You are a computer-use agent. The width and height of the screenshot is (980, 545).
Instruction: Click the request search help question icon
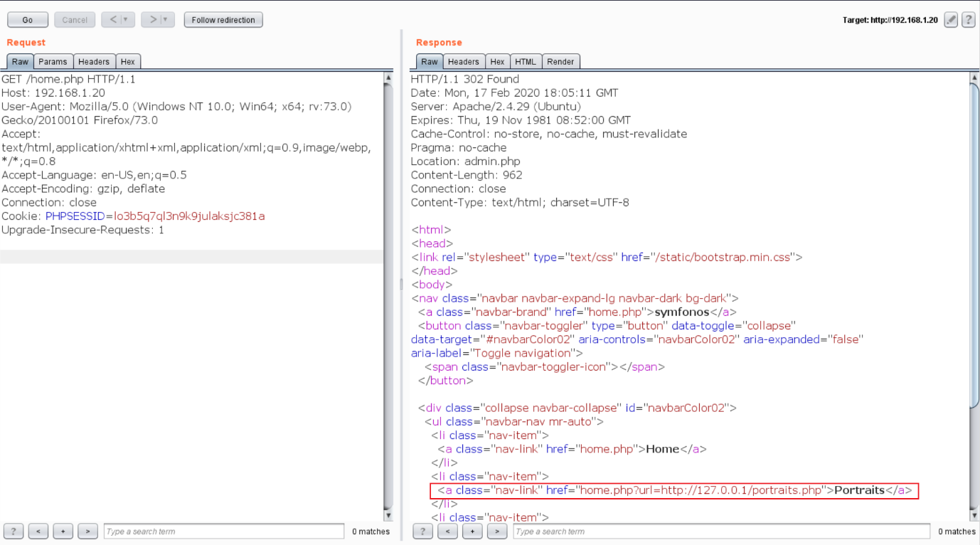pos(14,531)
